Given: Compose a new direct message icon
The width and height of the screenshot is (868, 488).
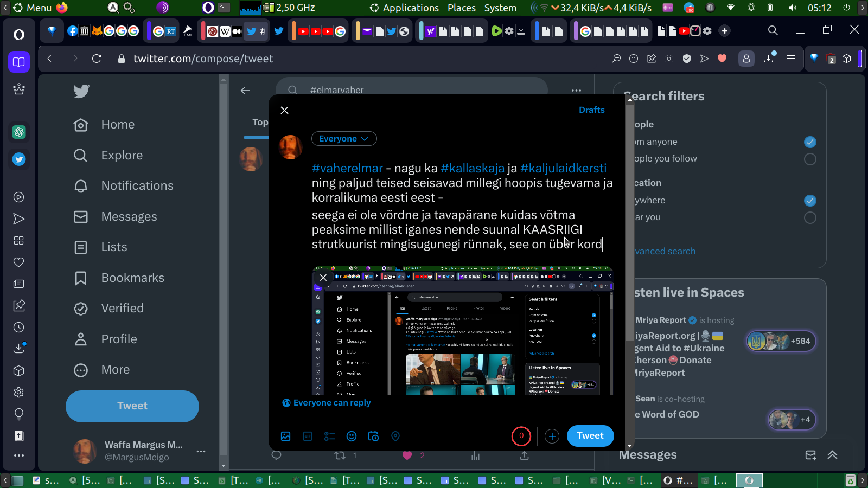Looking at the screenshot, I should point(810,455).
